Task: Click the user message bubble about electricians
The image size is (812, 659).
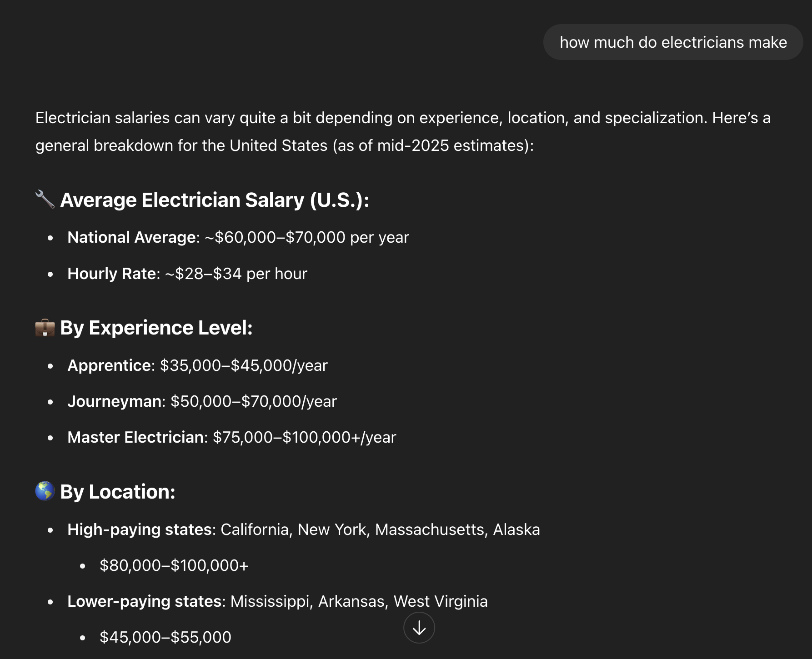Action: (x=673, y=42)
